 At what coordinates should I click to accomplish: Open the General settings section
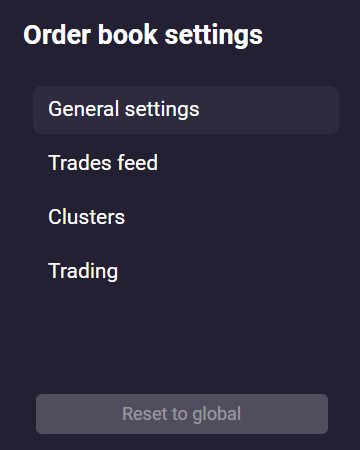pyautogui.click(x=186, y=110)
